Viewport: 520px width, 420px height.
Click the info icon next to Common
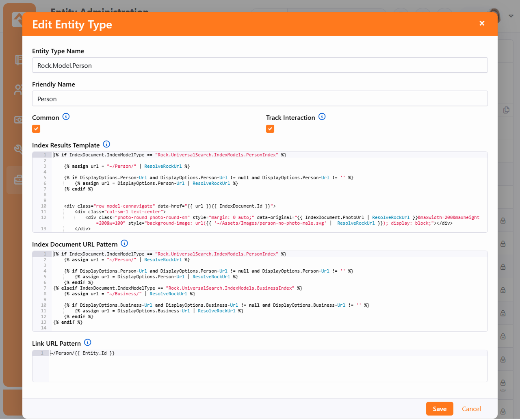click(66, 117)
